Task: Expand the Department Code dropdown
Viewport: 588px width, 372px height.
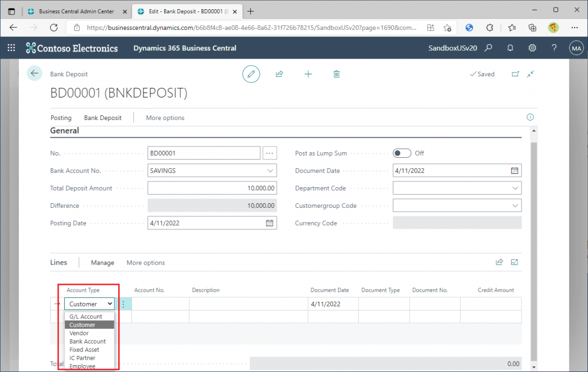Action: coord(515,188)
